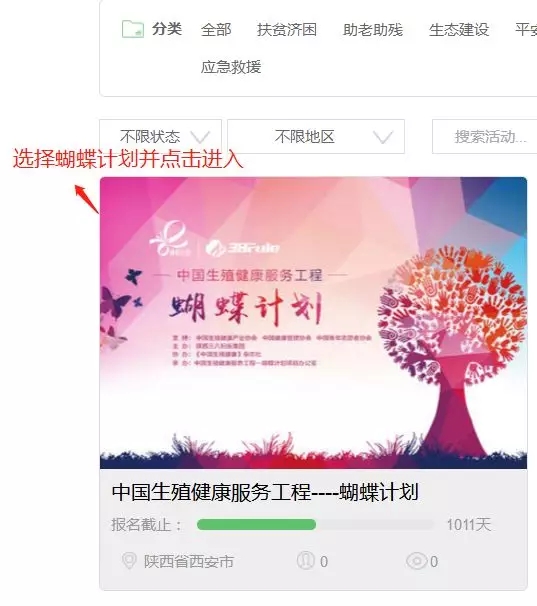Choose the 助老助残 category
This screenshot has height=606, width=537.
coord(373,30)
